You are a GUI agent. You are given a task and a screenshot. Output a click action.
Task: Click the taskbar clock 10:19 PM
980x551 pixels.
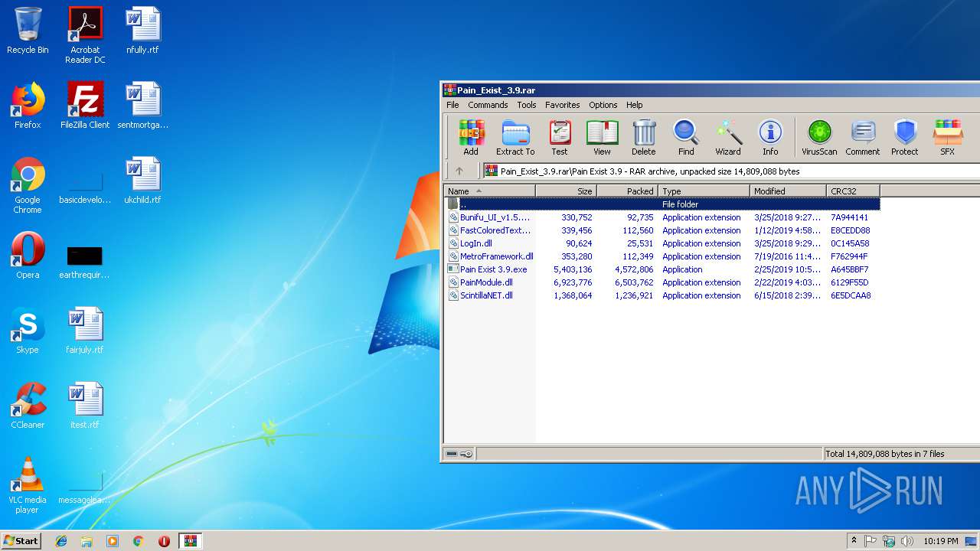click(941, 541)
